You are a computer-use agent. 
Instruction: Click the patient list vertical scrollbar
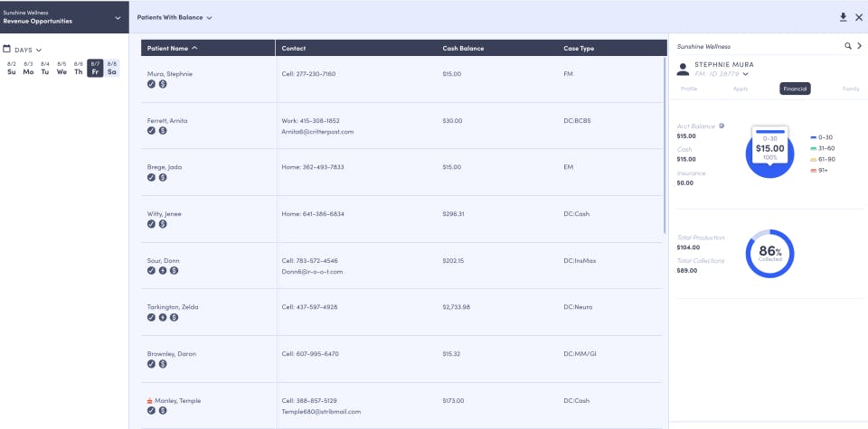pyautogui.click(x=665, y=145)
